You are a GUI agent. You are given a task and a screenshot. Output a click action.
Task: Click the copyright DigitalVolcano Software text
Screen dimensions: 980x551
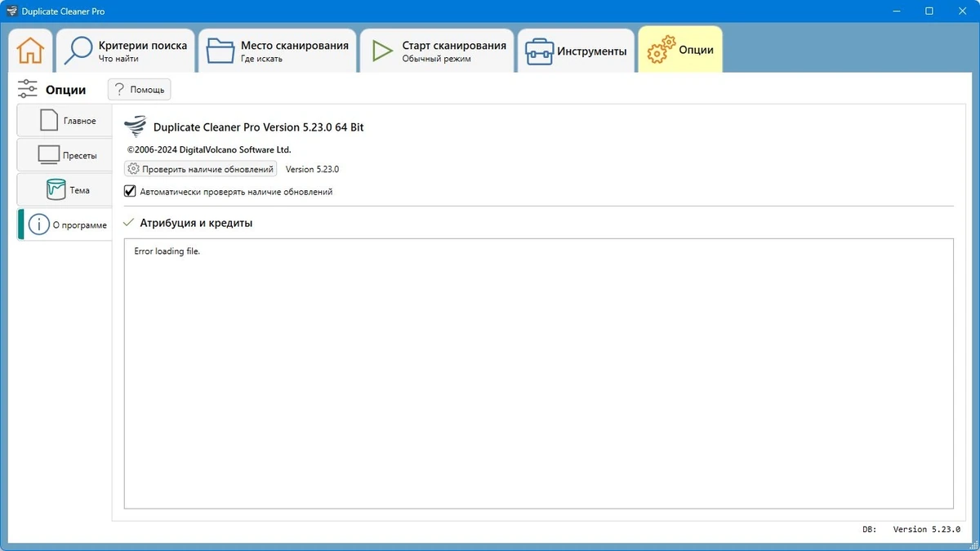(x=210, y=149)
